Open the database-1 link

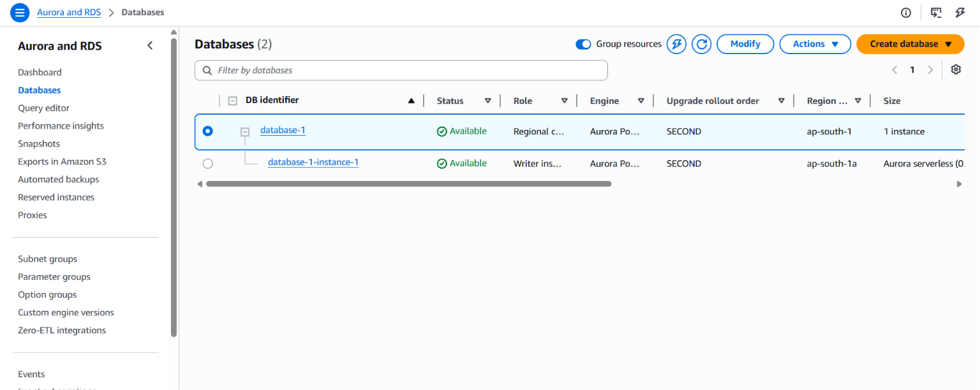click(283, 131)
